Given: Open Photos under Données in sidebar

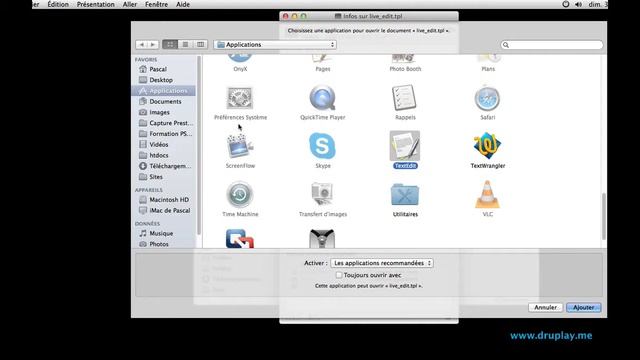Looking at the screenshot, I should tap(158, 244).
